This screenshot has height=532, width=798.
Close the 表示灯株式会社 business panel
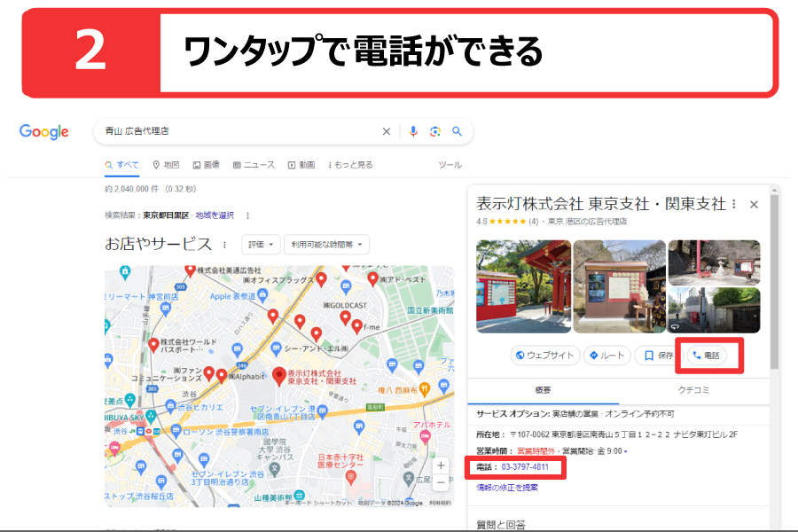tap(754, 205)
